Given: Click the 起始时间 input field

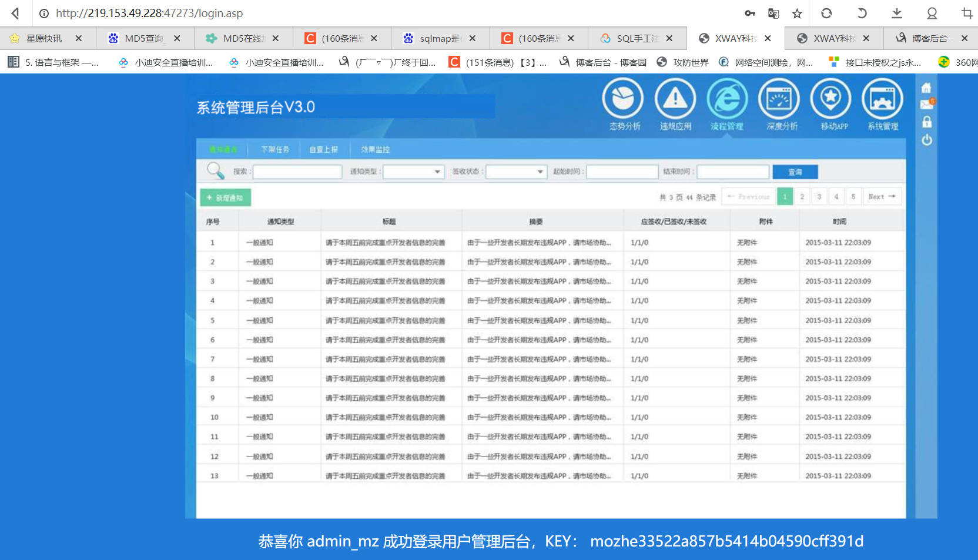Looking at the screenshot, I should tap(622, 172).
